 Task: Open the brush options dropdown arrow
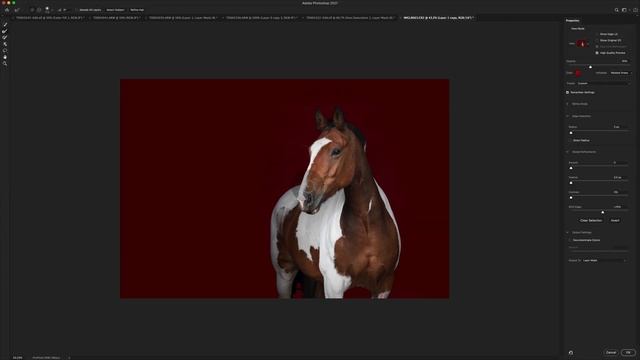tap(52, 10)
